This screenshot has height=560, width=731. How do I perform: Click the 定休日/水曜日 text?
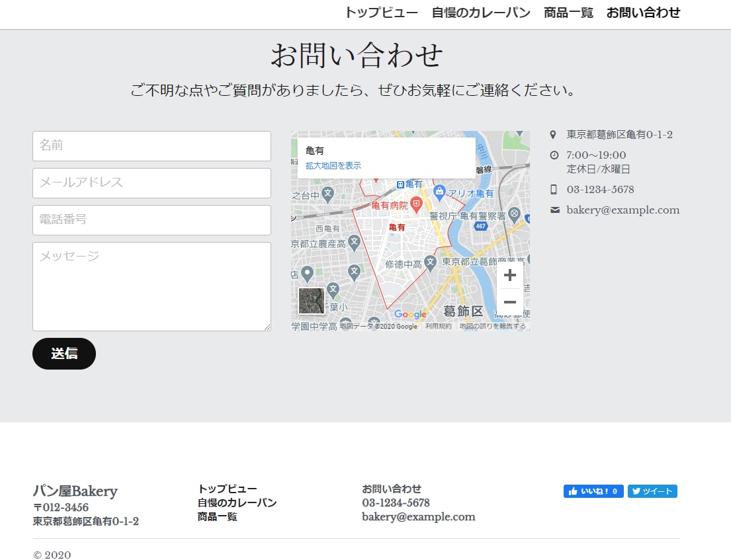[598, 169]
